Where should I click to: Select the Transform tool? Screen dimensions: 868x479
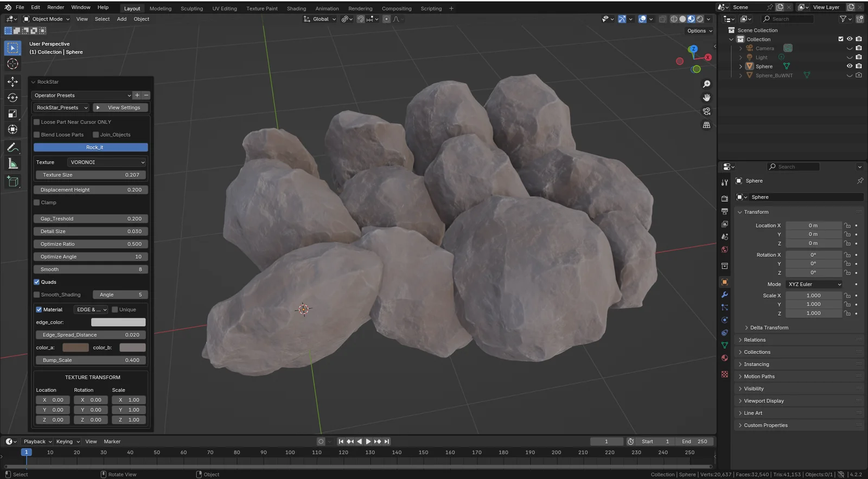[x=12, y=129]
